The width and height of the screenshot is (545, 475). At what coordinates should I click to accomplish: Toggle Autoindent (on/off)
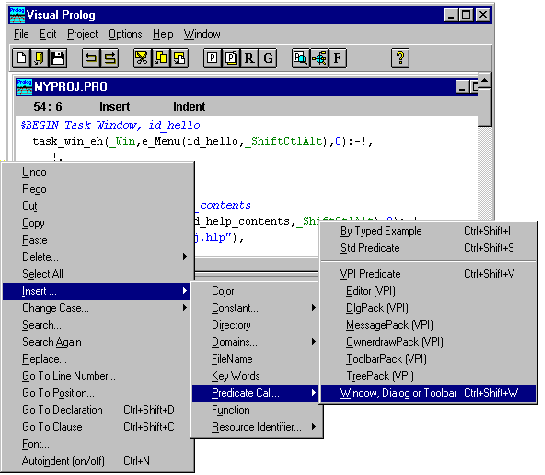tap(97, 461)
